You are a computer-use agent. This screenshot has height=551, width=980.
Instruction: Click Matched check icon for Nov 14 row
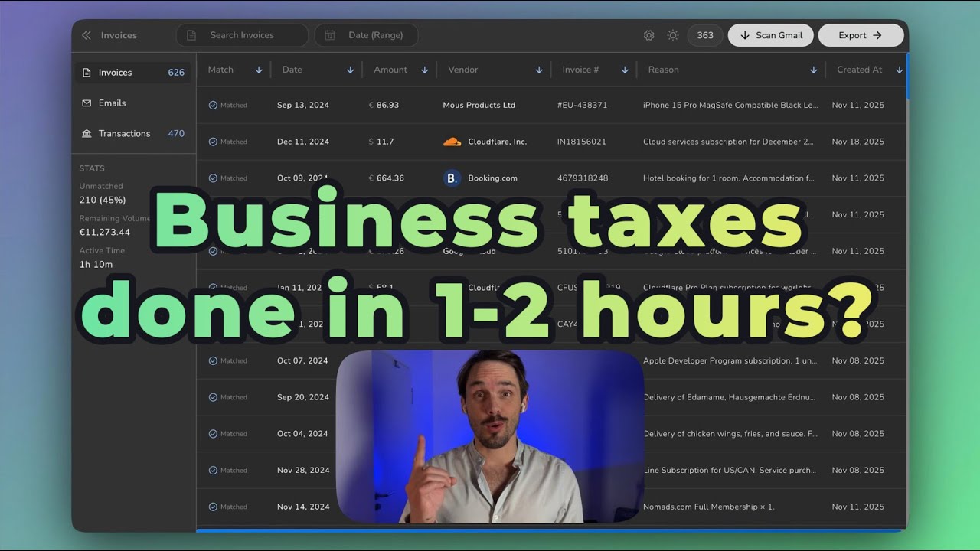coord(213,507)
